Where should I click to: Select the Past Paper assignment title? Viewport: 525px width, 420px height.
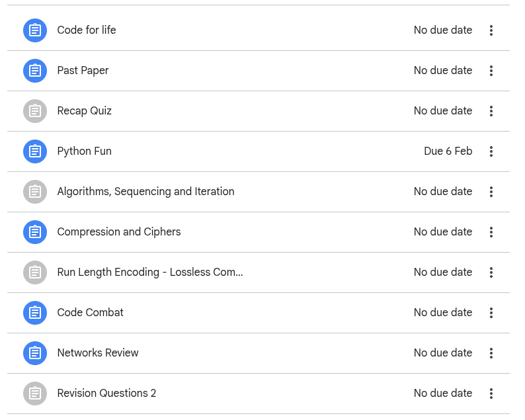pyautogui.click(x=83, y=71)
